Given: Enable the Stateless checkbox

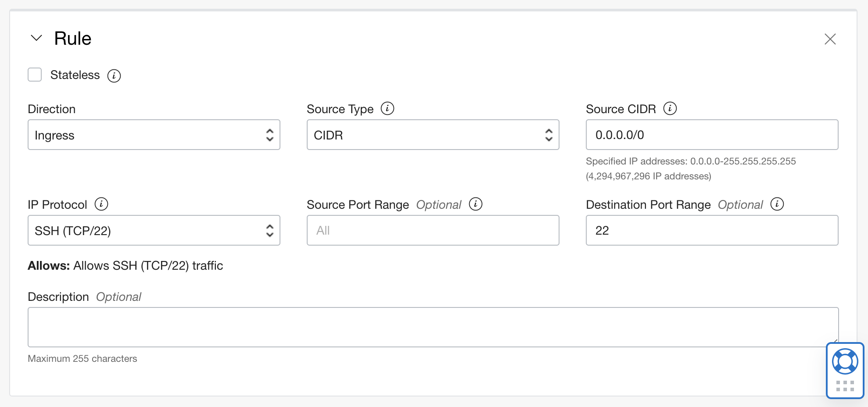Looking at the screenshot, I should pos(35,75).
